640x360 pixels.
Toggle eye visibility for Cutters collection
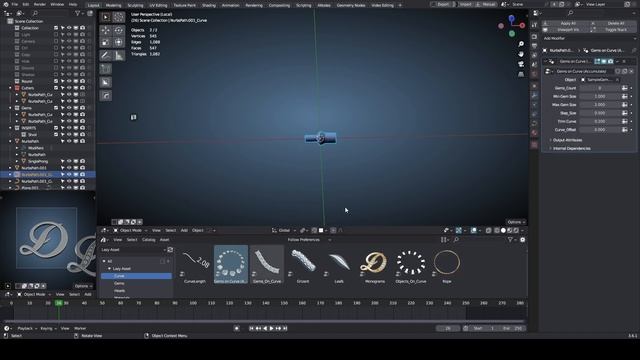coord(69,88)
